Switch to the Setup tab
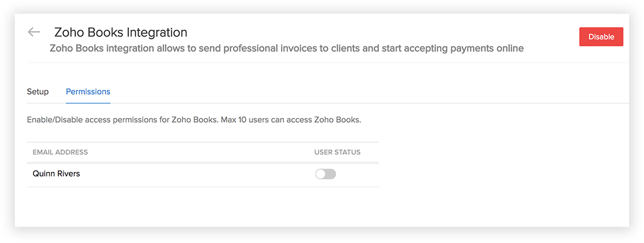Viewport: 644px width, 243px height. point(38,92)
